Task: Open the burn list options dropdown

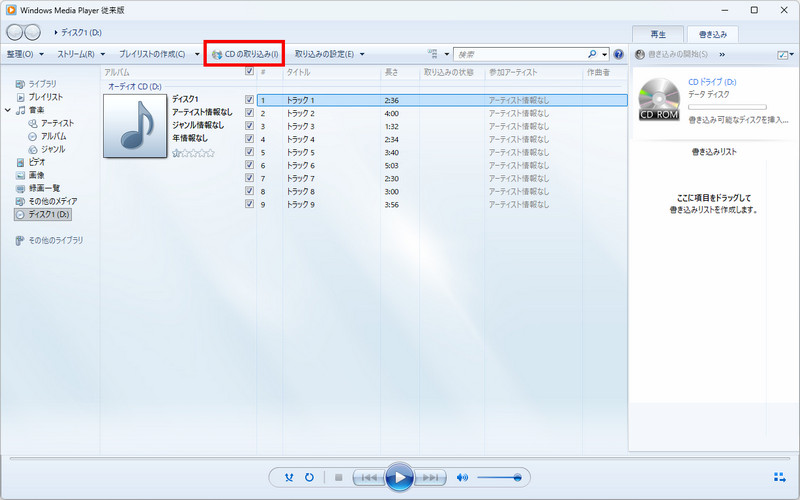Action: click(x=785, y=54)
